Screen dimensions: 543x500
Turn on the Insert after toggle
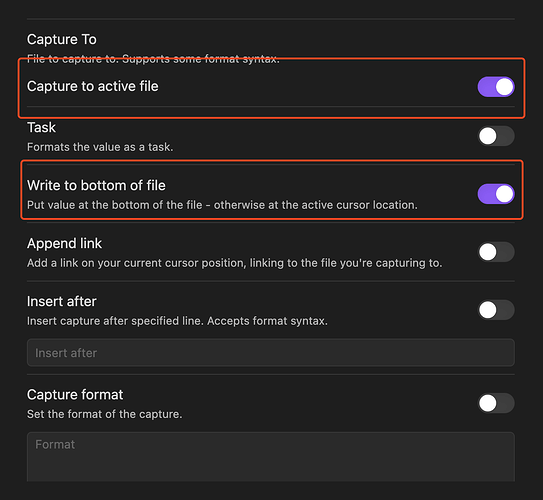(496, 310)
